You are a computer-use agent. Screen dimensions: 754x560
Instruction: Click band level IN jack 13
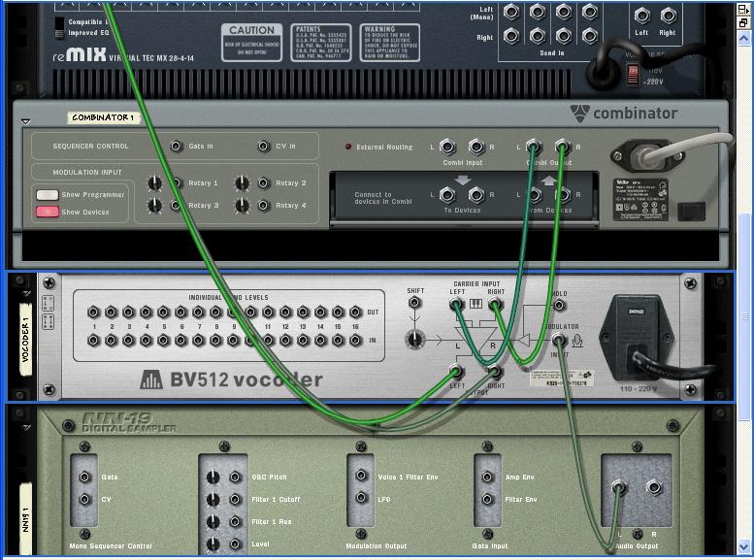pyautogui.click(x=303, y=341)
